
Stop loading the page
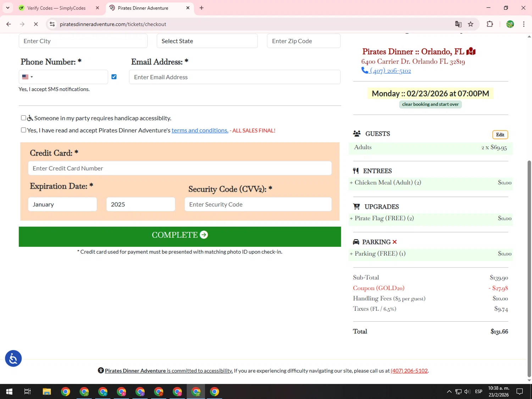36,24
